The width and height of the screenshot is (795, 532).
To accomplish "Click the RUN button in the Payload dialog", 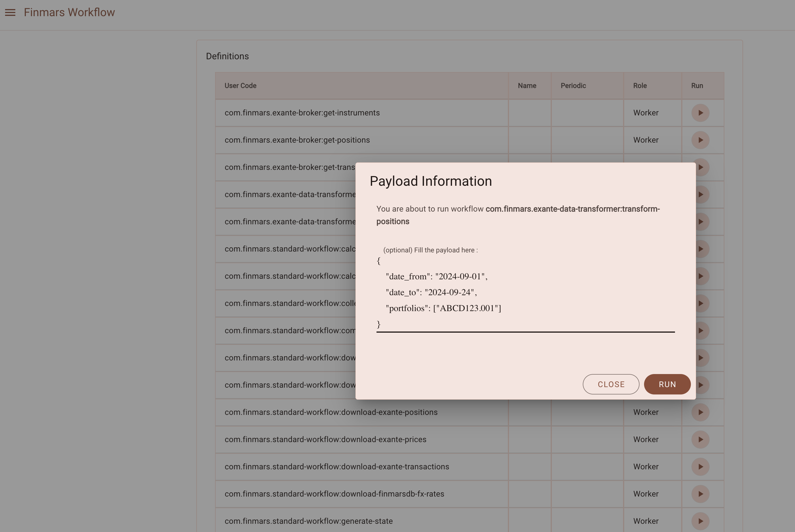I will pyautogui.click(x=667, y=384).
